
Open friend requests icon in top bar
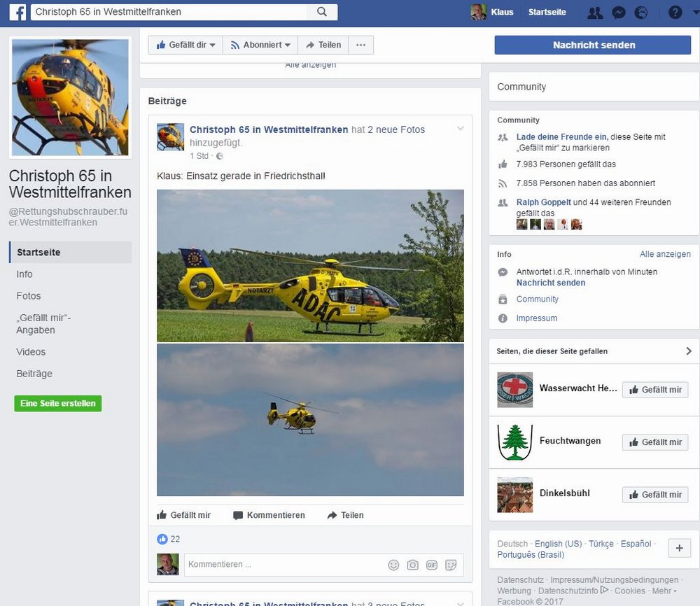pyautogui.click(x=595, y=13)
